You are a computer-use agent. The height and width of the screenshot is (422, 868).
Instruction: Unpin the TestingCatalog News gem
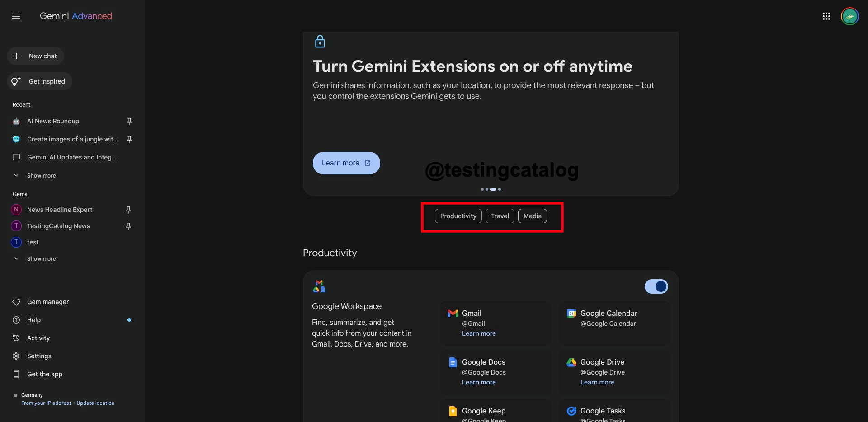pos(128,226)
